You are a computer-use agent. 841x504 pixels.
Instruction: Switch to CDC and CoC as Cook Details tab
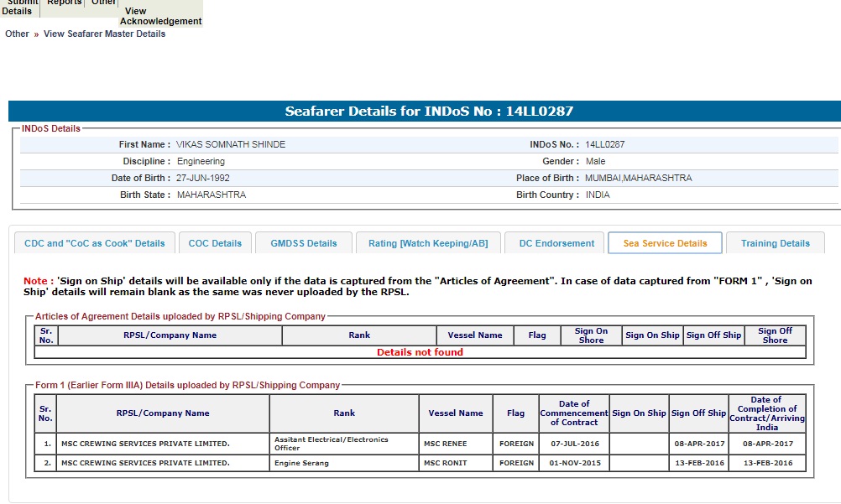pyautogui.click(x=95, y=243)
